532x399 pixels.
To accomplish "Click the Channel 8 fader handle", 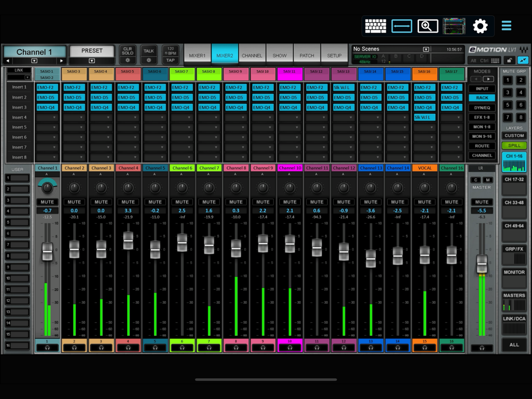I will click(x=236, y=248).
